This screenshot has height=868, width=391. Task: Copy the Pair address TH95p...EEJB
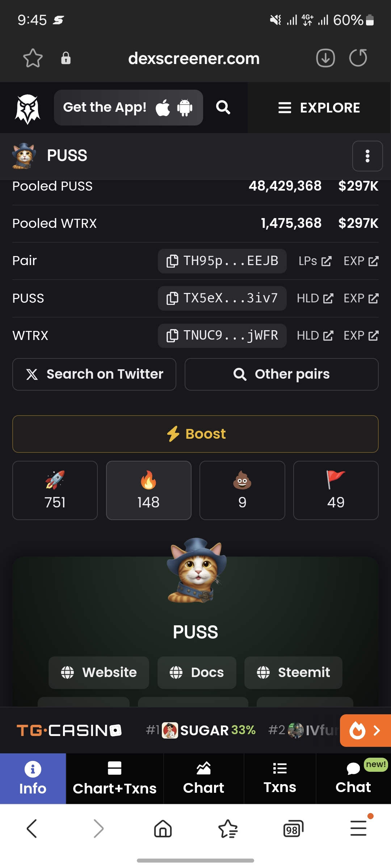222,261
